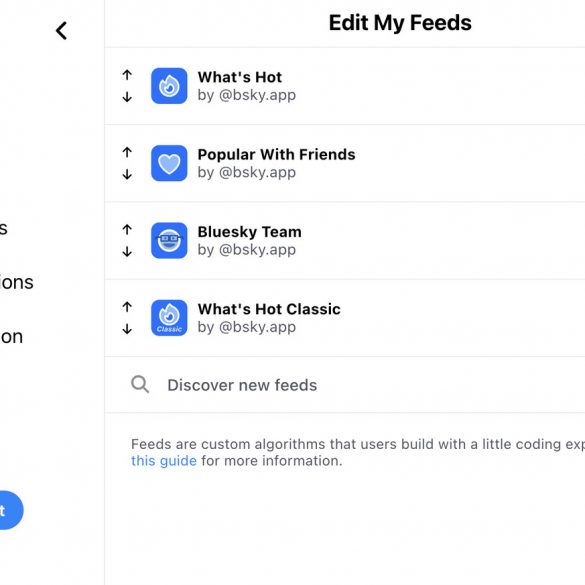The image size is (585, 585).
Task: Open the Popular With Friends feed title
Action: coord(276,154)
